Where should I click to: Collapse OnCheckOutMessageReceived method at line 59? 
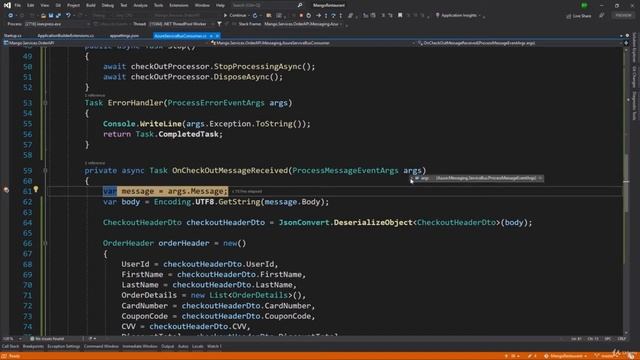tap(45, 171)
